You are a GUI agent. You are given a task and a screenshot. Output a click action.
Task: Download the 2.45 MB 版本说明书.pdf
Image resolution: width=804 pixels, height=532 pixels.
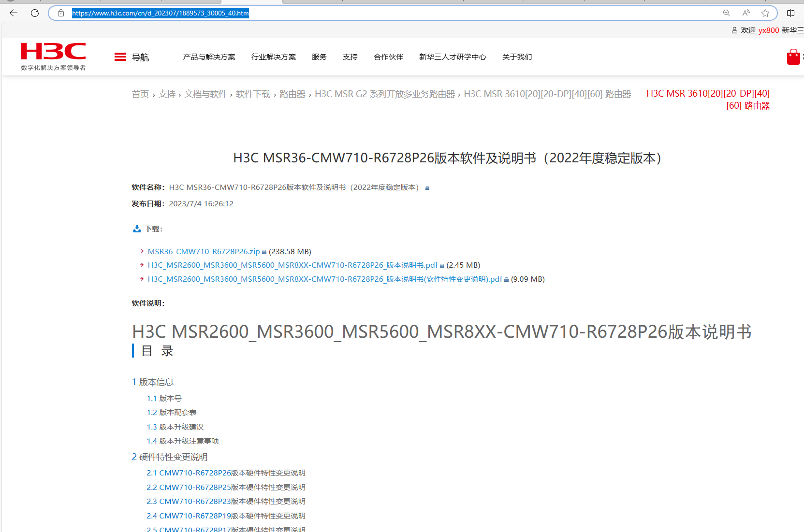pyautogui.click(x=292, y=265)
